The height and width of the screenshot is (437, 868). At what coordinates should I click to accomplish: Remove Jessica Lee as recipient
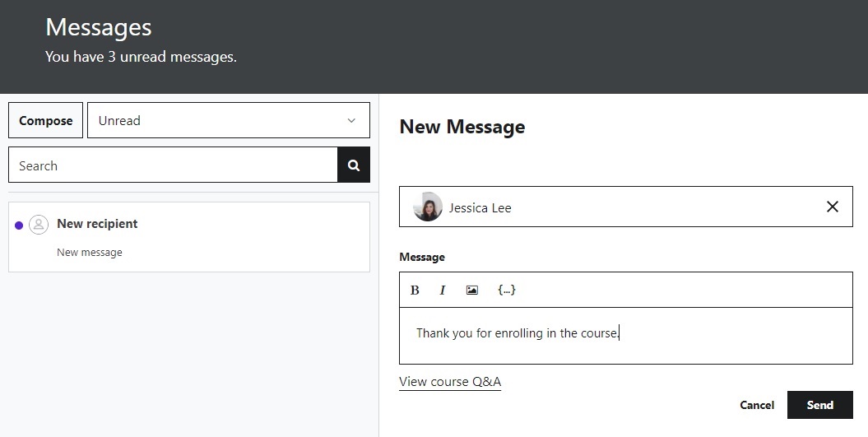coord(833,207)
